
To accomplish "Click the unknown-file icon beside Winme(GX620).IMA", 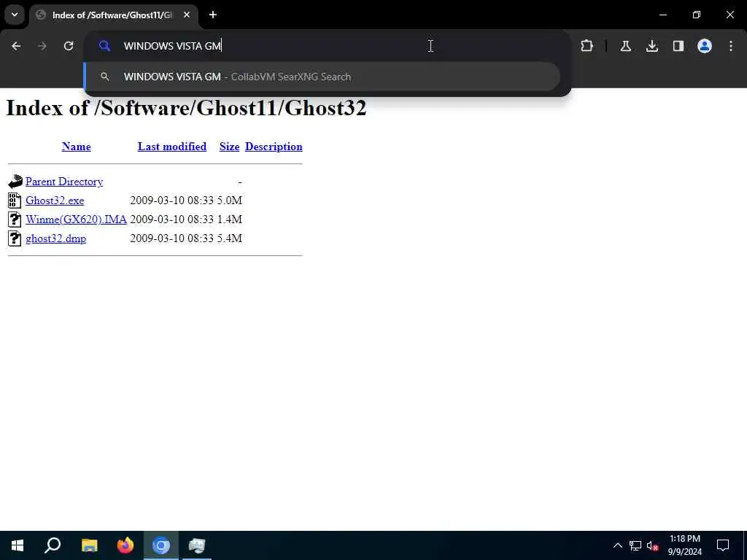I will coord(15,219).
